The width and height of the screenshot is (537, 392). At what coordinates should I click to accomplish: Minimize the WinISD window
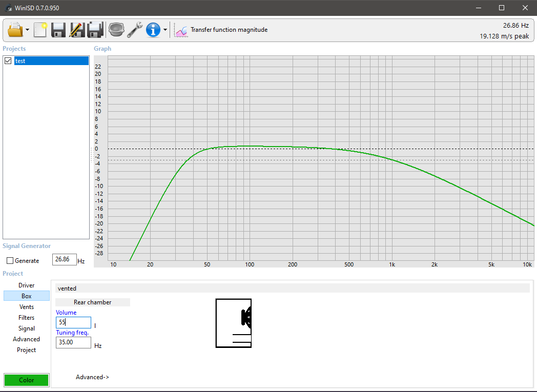[x=479, y=8]
